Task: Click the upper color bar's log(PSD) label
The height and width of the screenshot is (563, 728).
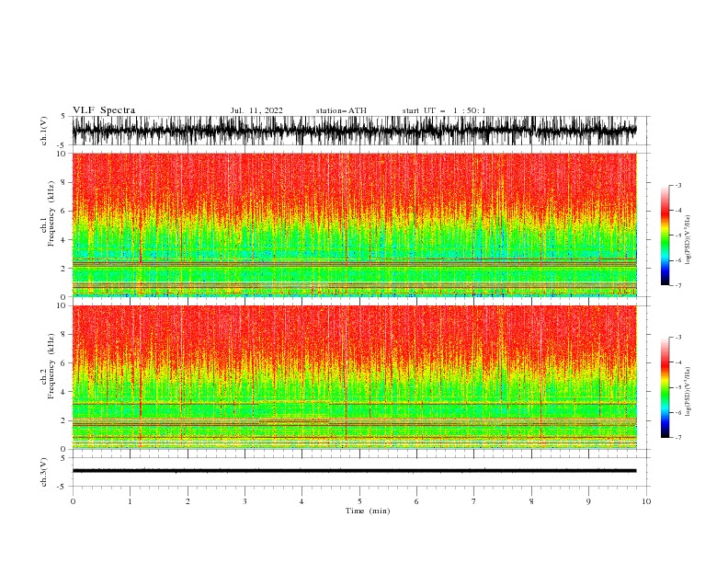Action: pyautogui.click(x=688, y=240)
